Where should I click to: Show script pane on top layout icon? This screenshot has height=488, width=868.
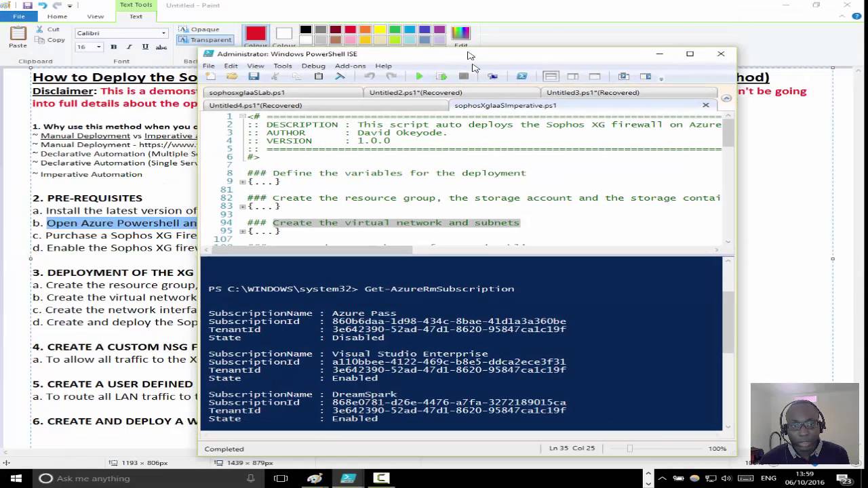pyautogui.click(x=551, y=77)
